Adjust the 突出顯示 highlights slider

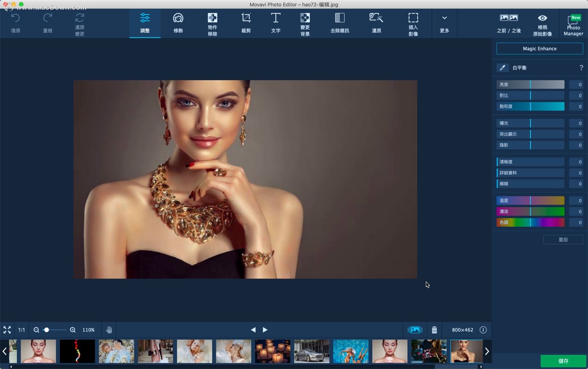(x=530, y=134)
